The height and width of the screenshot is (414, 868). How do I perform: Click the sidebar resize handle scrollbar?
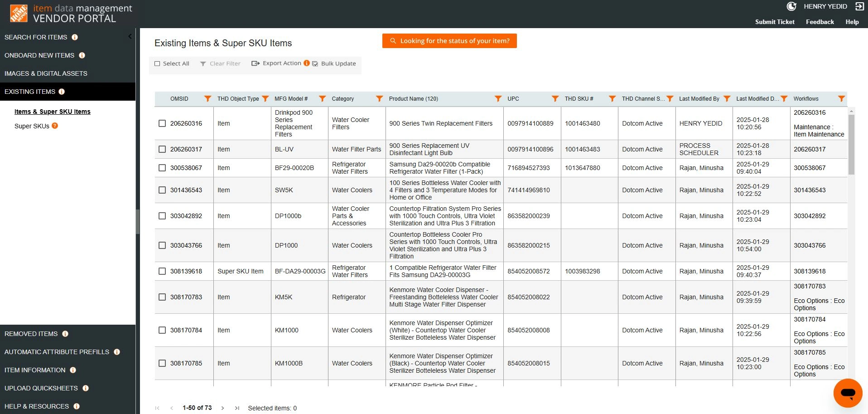tap(137, 222)
